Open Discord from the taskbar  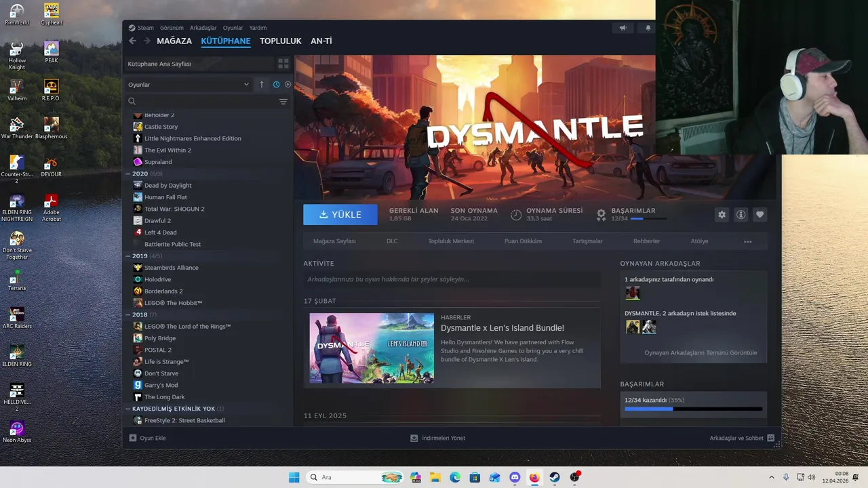pyautogui.click(x=515, y=477)
